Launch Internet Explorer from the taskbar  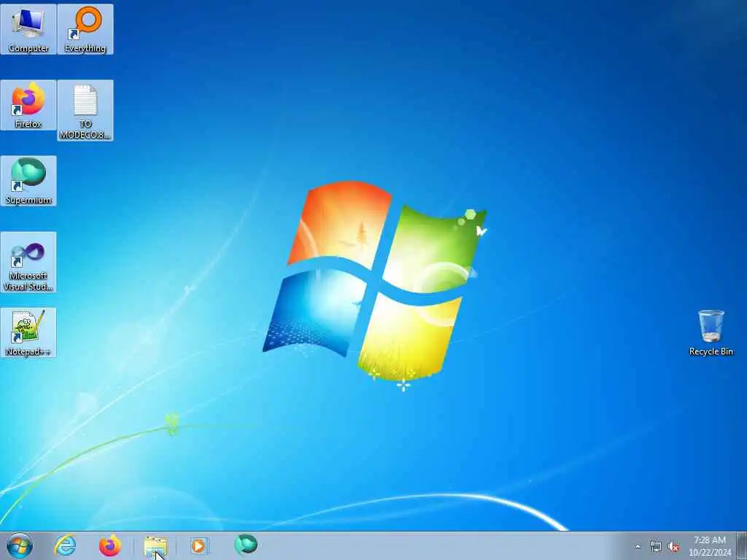65,545
